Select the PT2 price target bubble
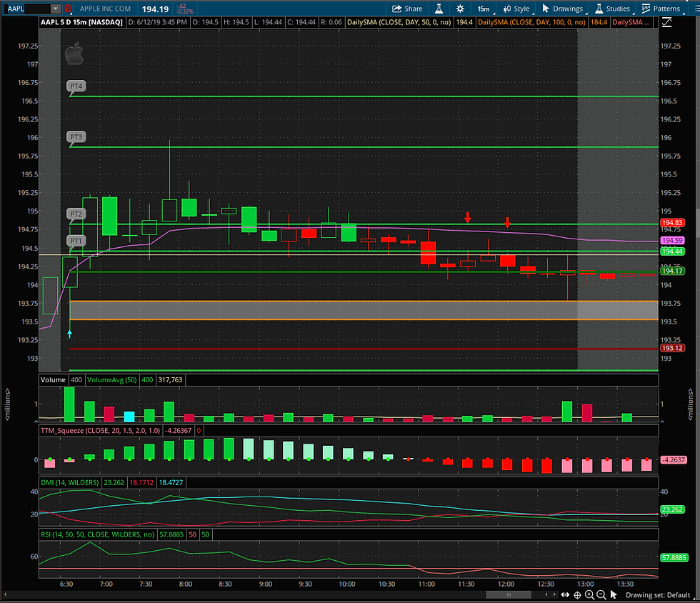700x603 pixels. point(76,214)
